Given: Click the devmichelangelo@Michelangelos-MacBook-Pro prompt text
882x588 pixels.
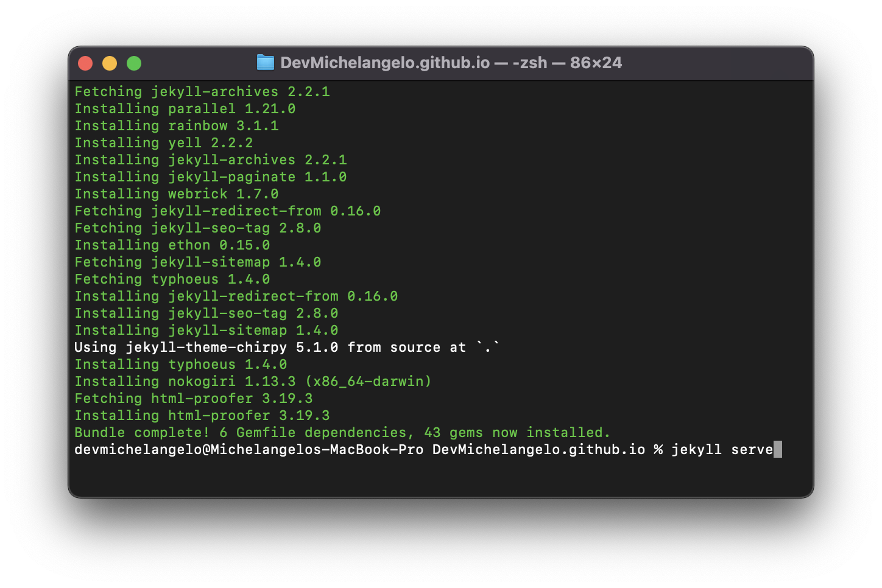Looking at the screenshot, I should (249, 450).
